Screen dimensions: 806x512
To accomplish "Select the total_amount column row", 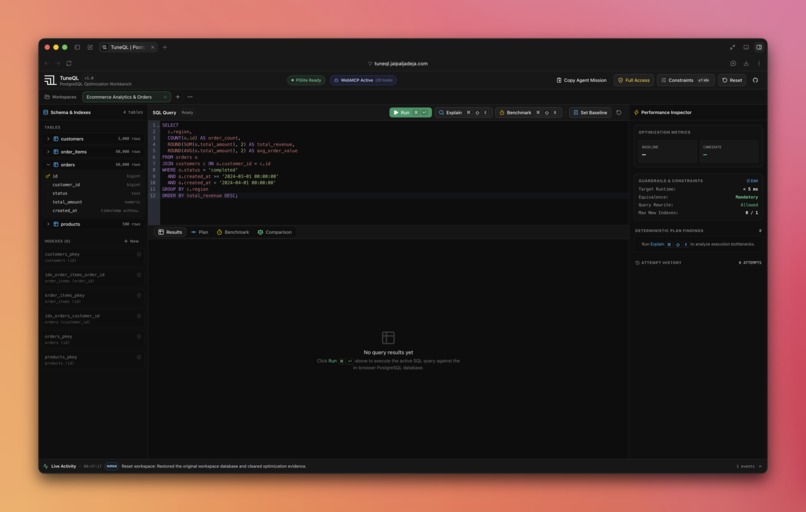I will coord(94,202).
